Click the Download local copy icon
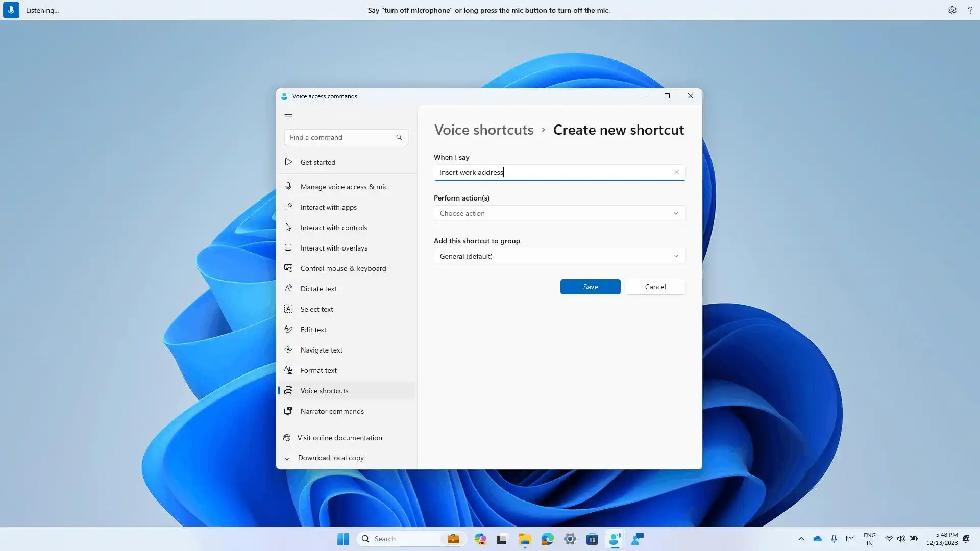 (x=288, y=458)
